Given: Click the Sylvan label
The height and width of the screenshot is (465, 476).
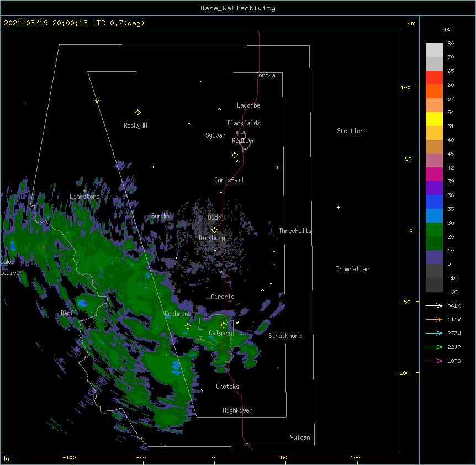Looking at the screenshot, I should pos(215,135).
